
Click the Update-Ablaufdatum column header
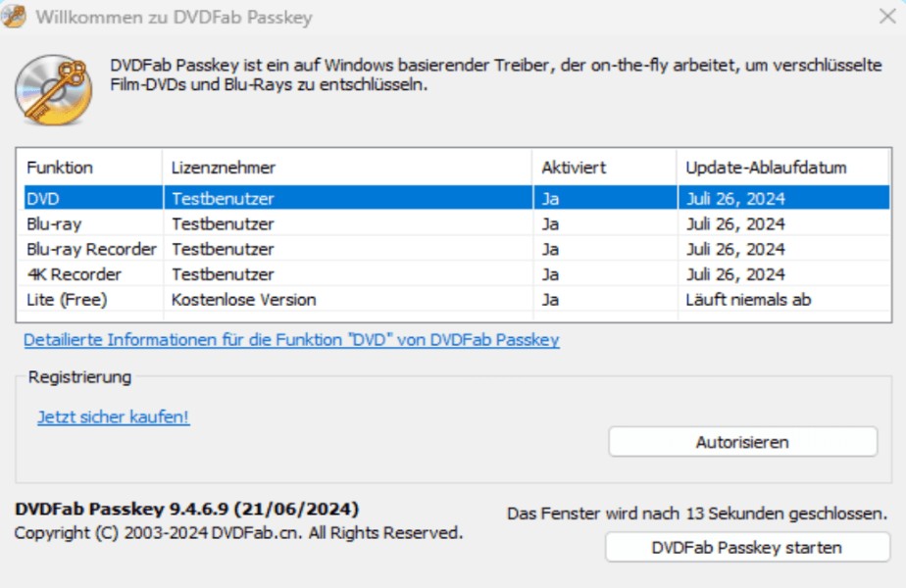click(x=782, y=168)
